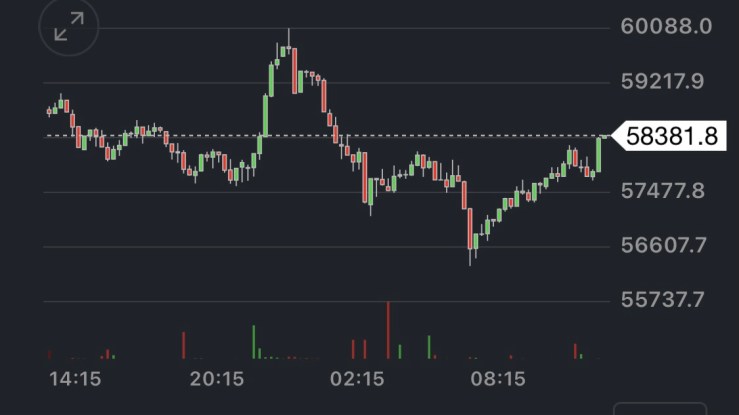Click the latest green candle at right edge
Viewport: 739px width, 415px height.
pyautogui.click(x=600, y=154)
